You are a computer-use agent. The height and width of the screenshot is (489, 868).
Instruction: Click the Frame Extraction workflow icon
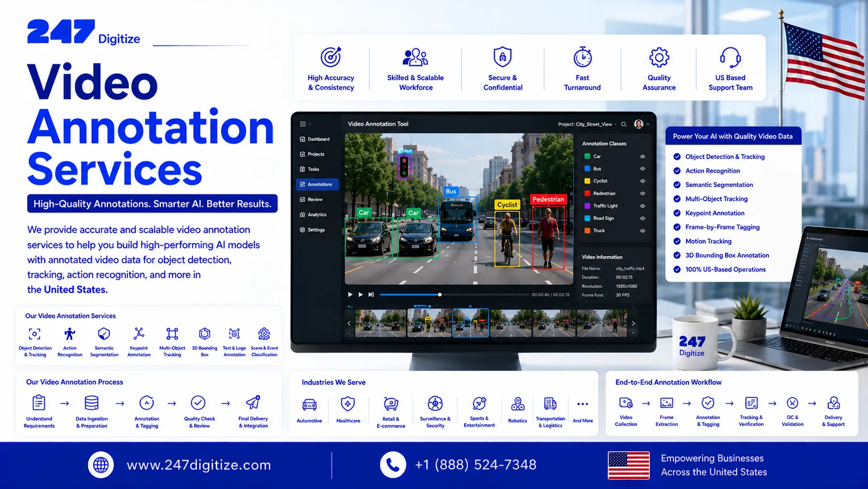click(667, 403)
